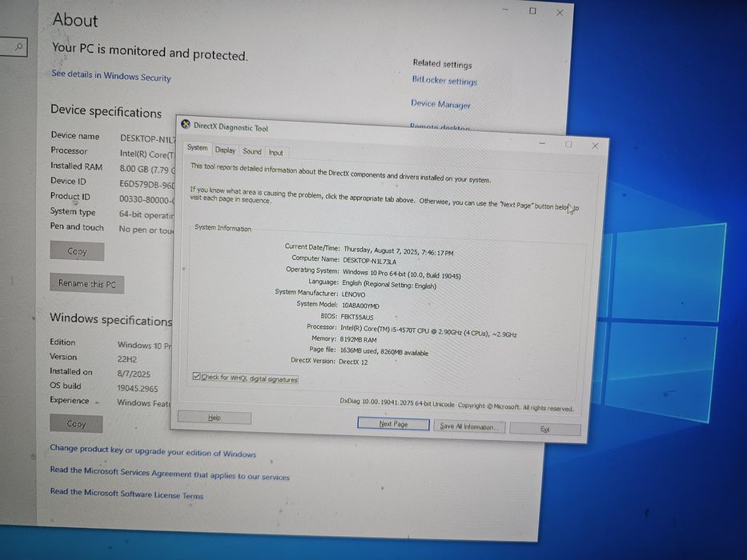
Task: Click the search magnifier icon in Settings
Action: coord(19,46)
